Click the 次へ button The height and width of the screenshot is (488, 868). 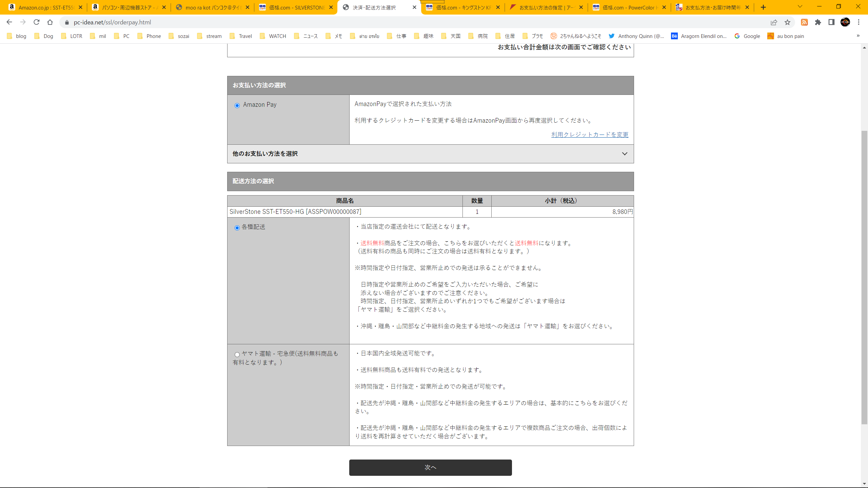pos(430,467)
